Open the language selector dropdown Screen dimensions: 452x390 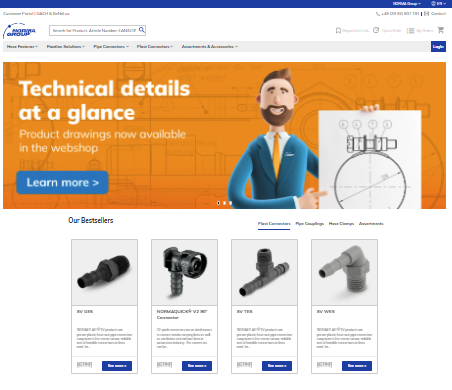(x=438, y=4)
